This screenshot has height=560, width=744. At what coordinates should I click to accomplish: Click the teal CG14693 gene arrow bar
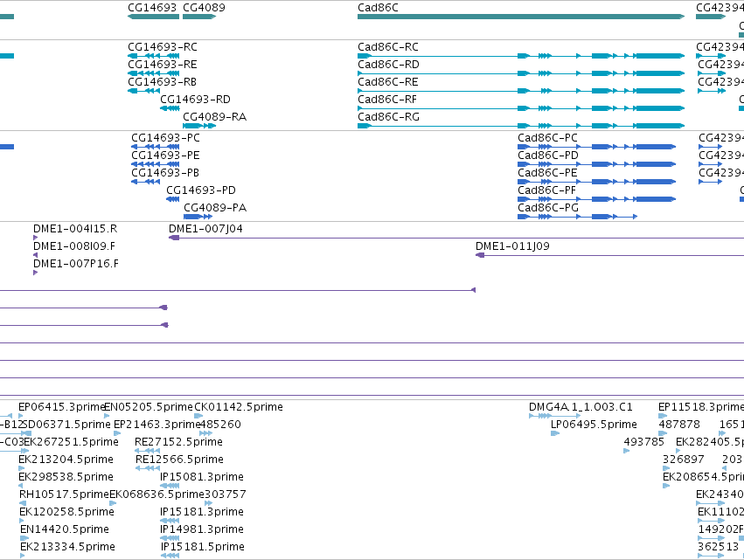click(153, 17)
